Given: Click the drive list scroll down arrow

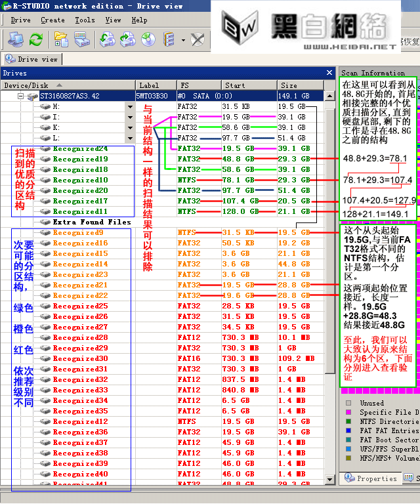Looking at the screenshot, I should 329,479.
